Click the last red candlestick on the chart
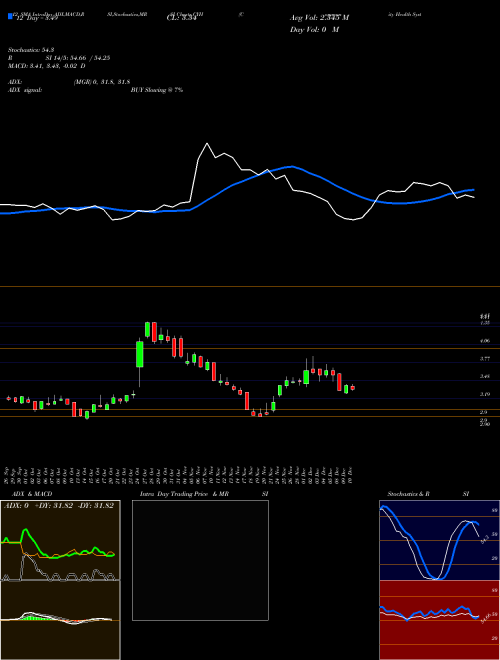The width and height of the screenshot is (500, 660). [353, 388]
